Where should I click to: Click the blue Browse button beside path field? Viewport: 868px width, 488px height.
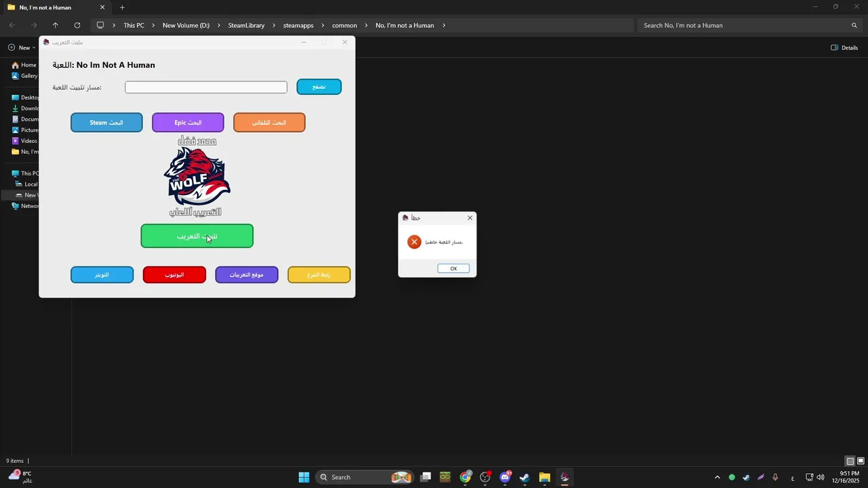(319, 87)
